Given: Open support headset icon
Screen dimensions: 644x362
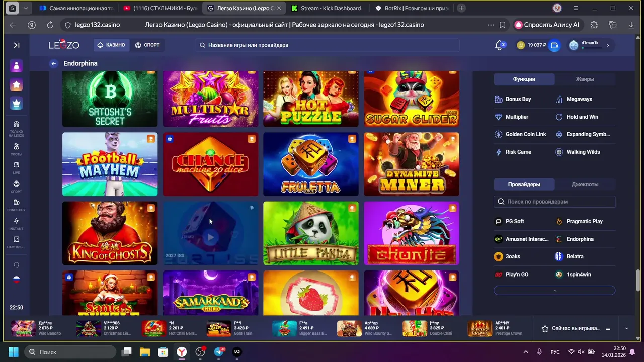Looking at the screenshot, I should click(17, 265).
